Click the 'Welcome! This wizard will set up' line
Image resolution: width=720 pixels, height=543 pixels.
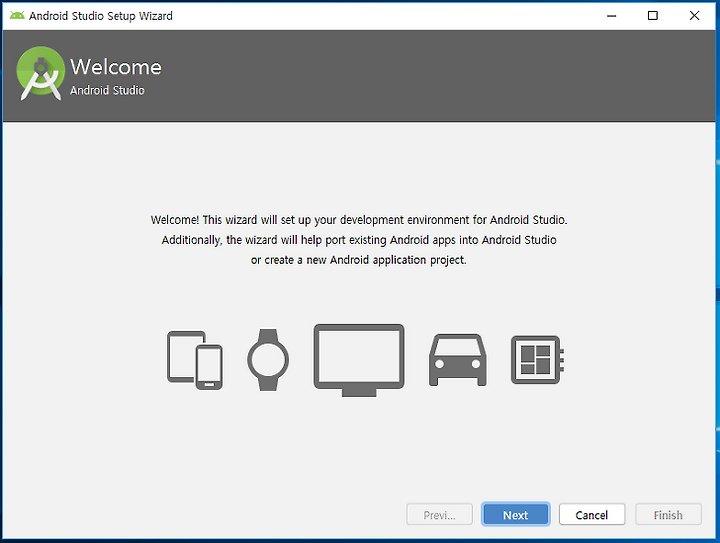[x=359, y=220]
